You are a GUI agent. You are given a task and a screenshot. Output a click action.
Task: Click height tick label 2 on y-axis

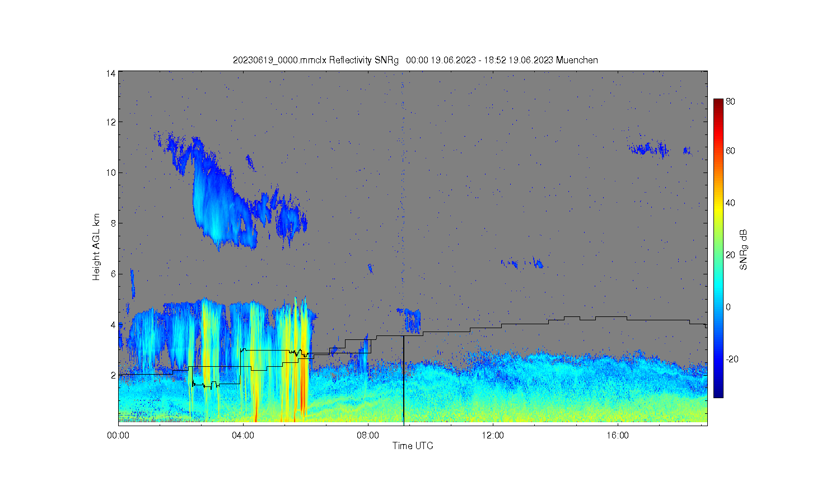coord(113,375)
